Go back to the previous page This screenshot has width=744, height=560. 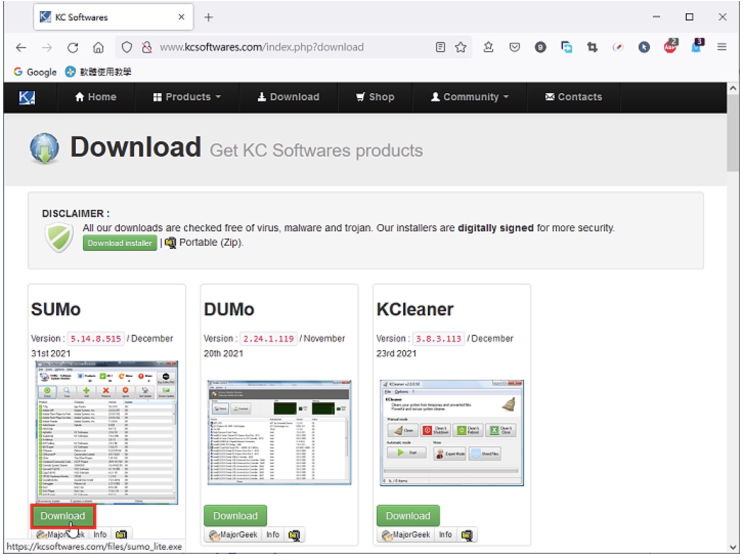coord(21,48)
